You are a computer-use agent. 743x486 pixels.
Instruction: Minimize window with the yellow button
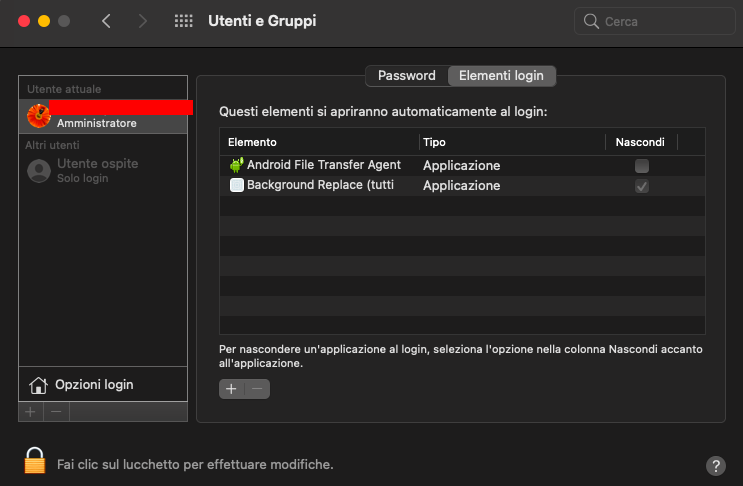[44, 21]
